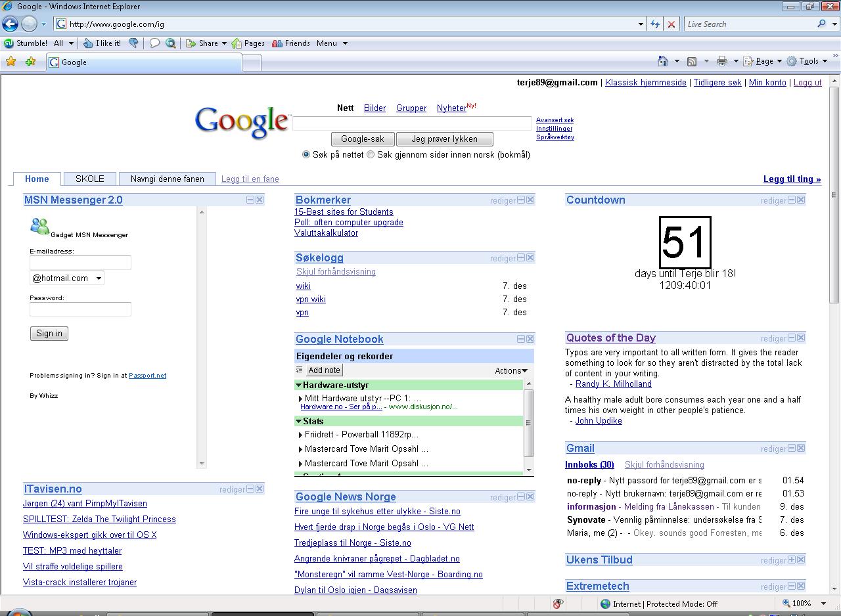
Task: Click the Home page icon
Action: (663, 61)
